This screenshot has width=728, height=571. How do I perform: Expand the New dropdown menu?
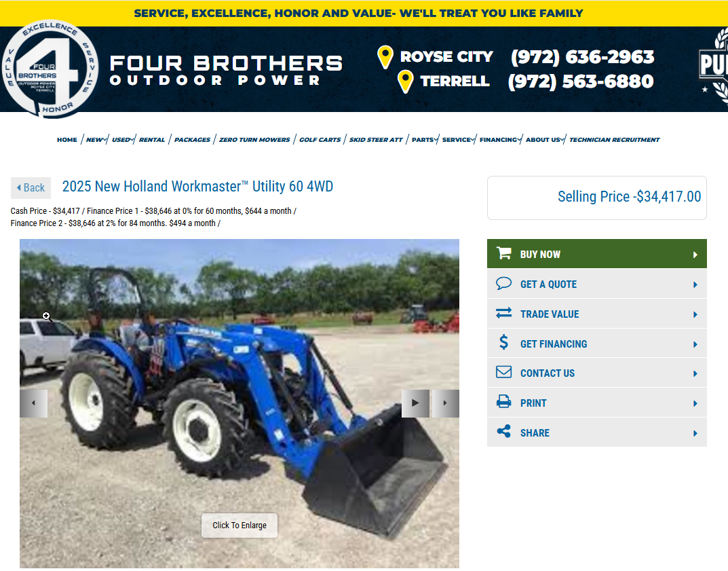point(96,140)
